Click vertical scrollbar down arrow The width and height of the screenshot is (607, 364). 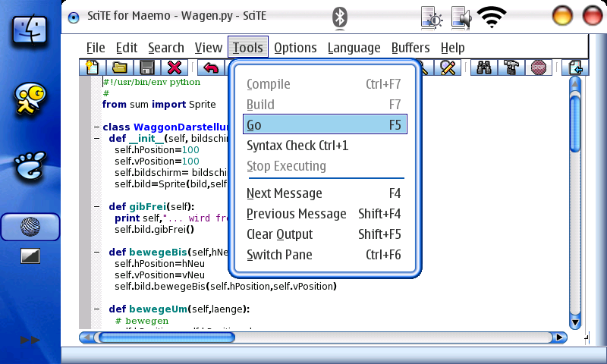click(575, 322)
